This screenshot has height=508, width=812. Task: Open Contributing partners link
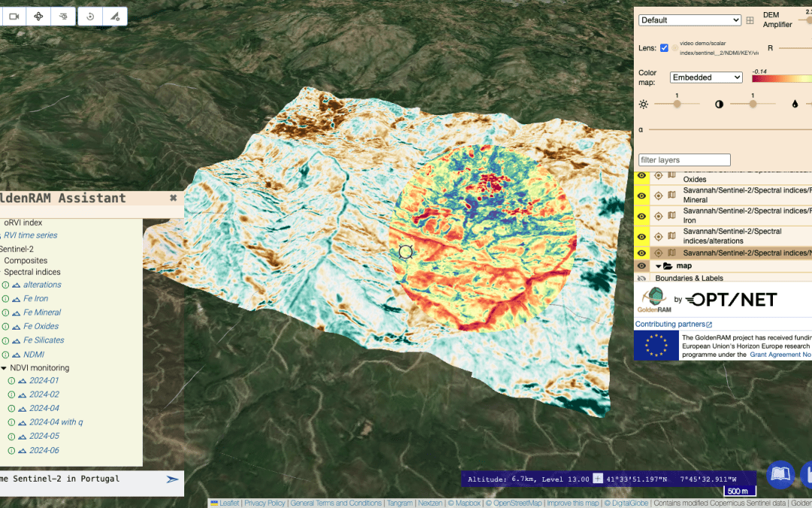pyautogui.click(x=673, y=324)
